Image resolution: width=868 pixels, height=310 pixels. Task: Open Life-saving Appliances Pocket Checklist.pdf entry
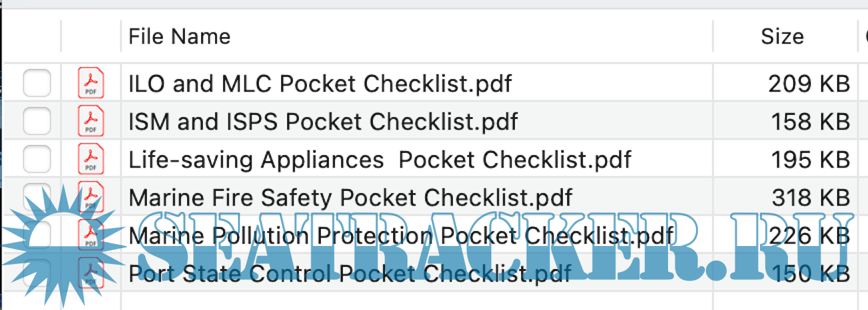tap(379, 160)
